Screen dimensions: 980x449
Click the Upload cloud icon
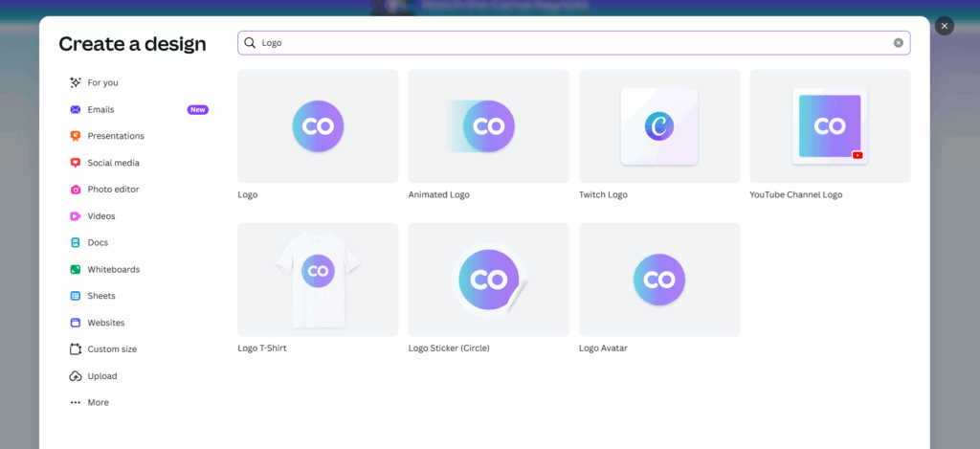tap(76, 376)
